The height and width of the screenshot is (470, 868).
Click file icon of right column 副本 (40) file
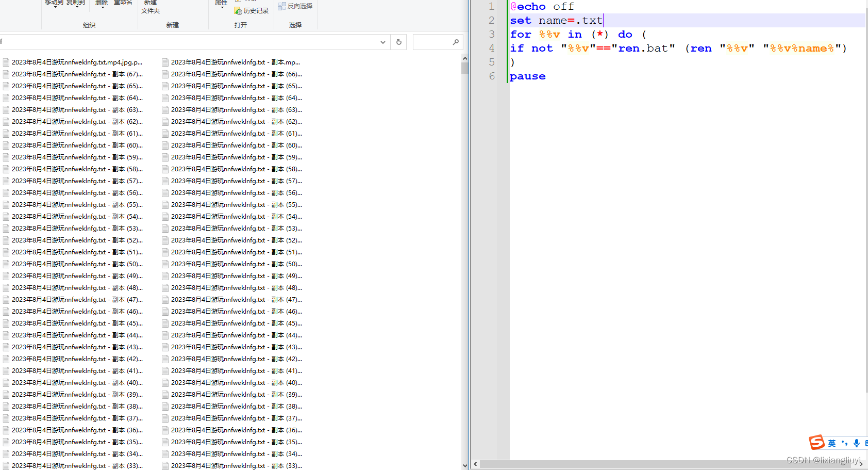tap(165, 383)
